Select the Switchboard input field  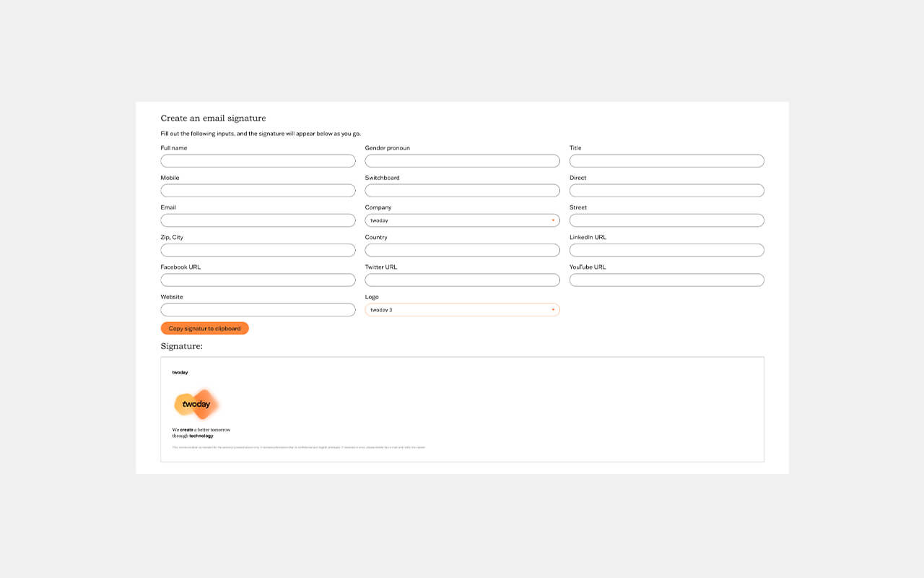462,190
